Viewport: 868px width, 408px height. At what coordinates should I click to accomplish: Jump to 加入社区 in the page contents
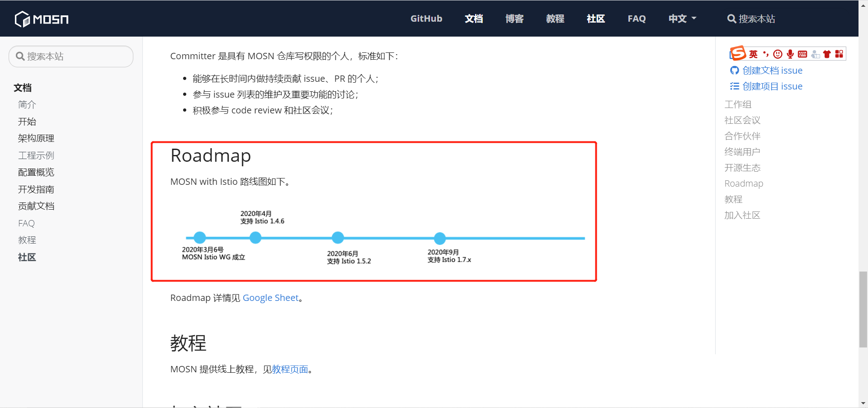click(x=742, y=215)
